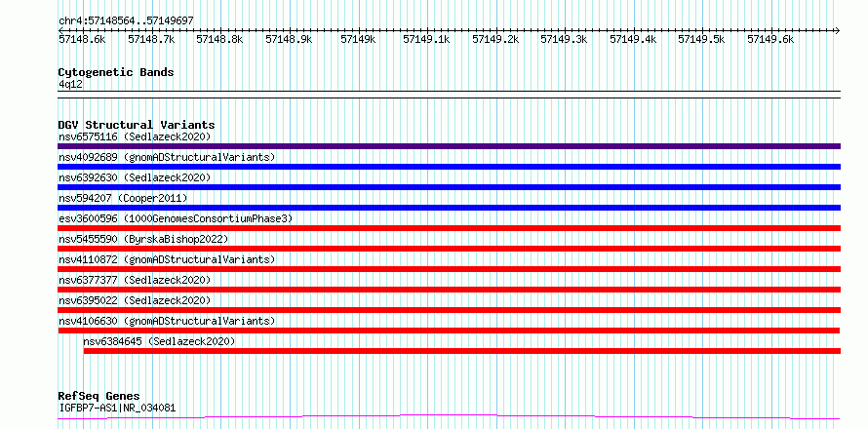Open esv3600596 (1000GenomesConsortiumPhase3) label

pyautogui.click(x=176, y=218)
